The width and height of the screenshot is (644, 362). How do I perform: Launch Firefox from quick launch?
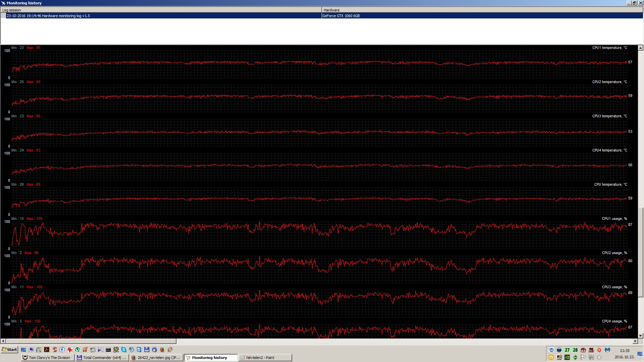click(162, 350)
